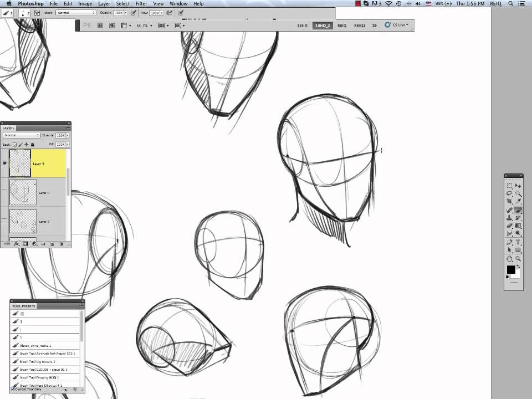Click the delete layer trash icon

pos(61,243)
